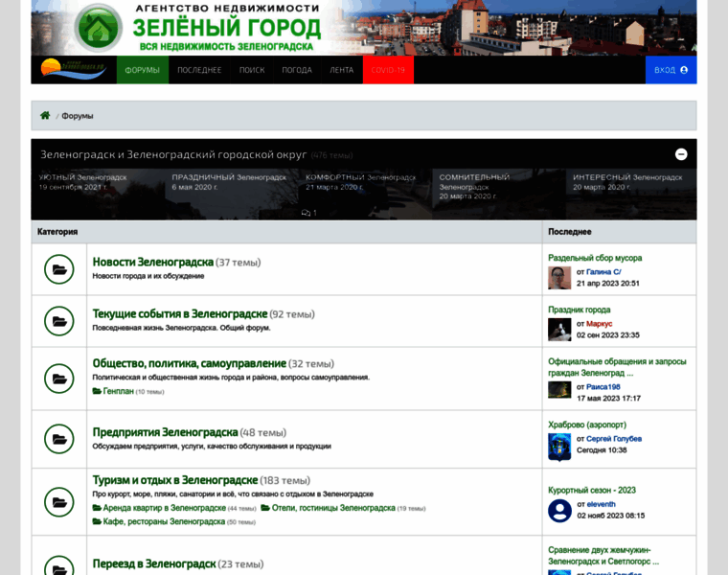Open Общество, политика, самоуправление forum
This screenshot has width=728, height=575.
[x=189, y=363]
